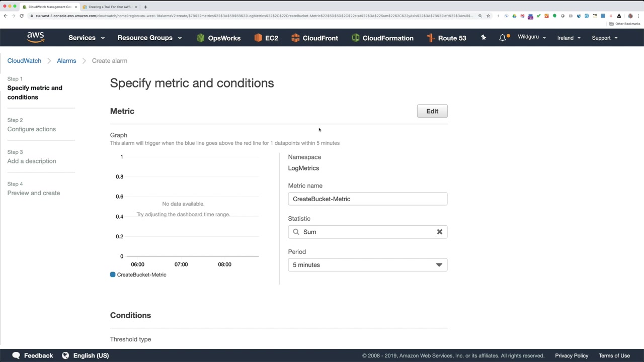Open the Wildguru account menu

coord(531,37)
